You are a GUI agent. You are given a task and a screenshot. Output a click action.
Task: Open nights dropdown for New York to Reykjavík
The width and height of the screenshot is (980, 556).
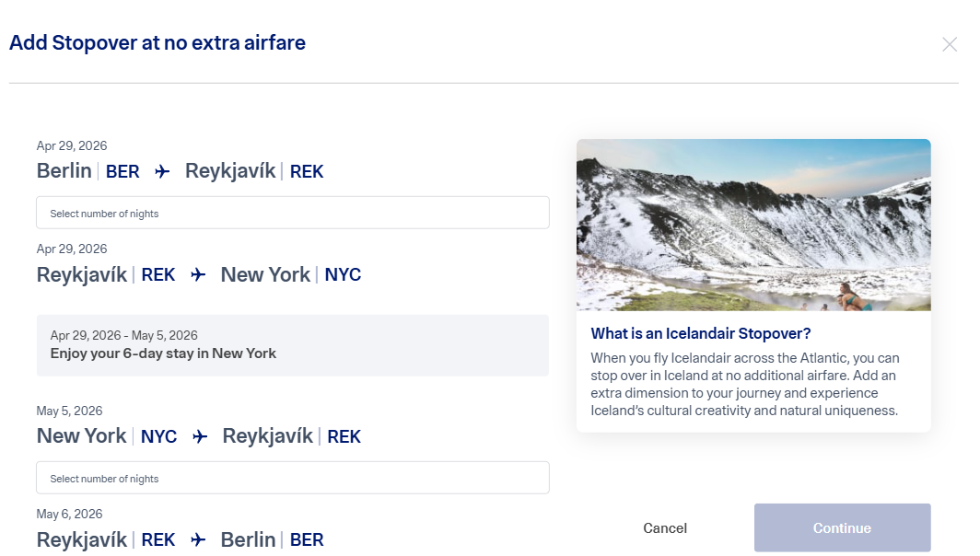coord(293,478)
